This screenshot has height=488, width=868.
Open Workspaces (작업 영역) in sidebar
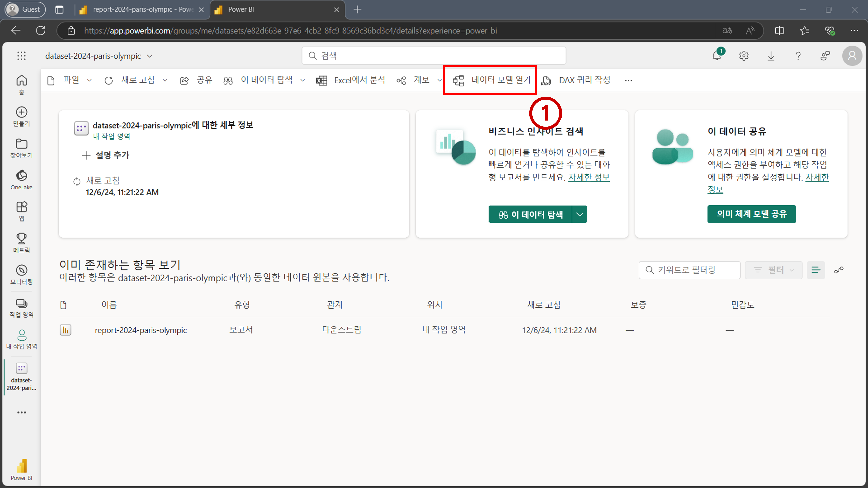tap(22, 308)
